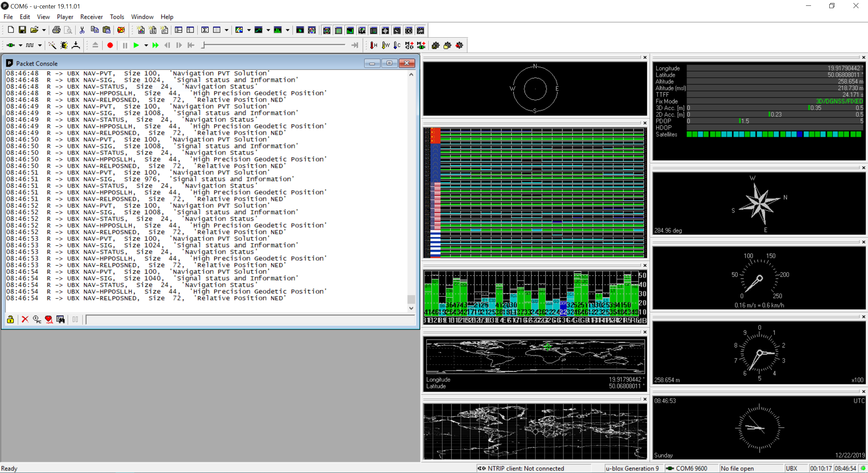Close the speedometer panel

[x=864, y=242]
